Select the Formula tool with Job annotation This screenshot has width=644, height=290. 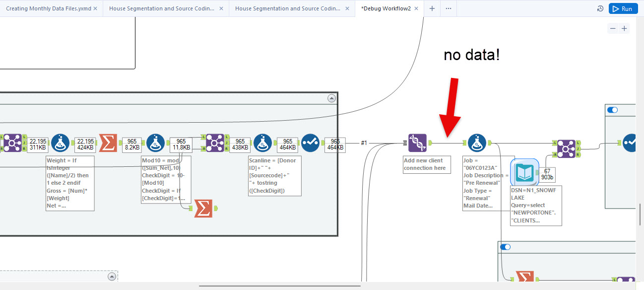pos(477,143)
